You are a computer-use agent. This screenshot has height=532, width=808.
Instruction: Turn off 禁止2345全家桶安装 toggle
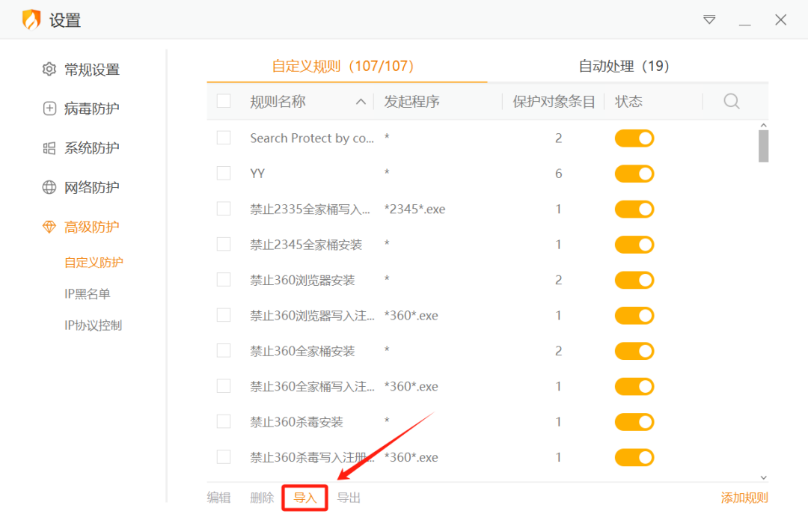634,245
